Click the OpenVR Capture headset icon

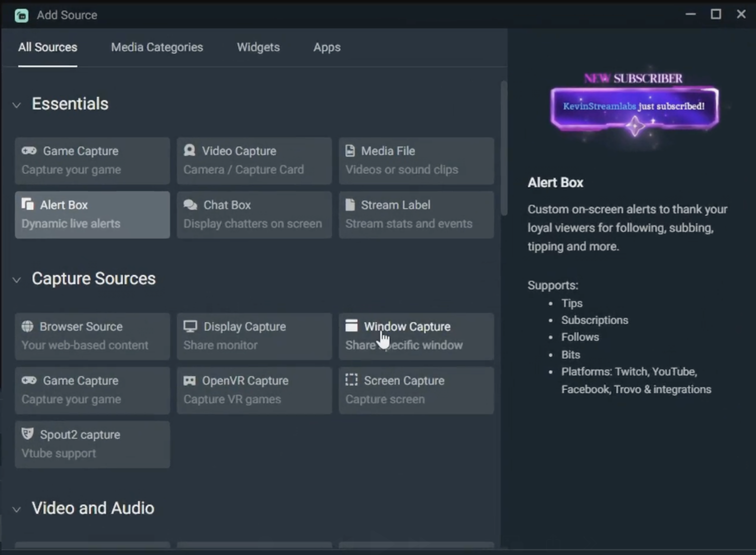coord(189,381)
